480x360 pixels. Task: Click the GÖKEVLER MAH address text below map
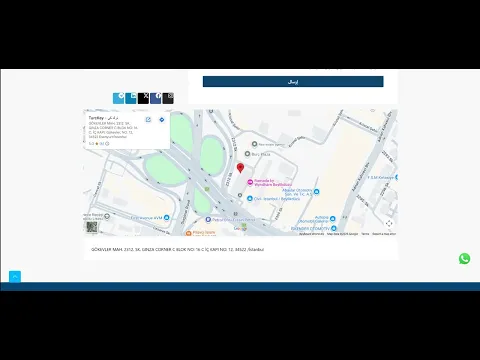tap(178, 249)
